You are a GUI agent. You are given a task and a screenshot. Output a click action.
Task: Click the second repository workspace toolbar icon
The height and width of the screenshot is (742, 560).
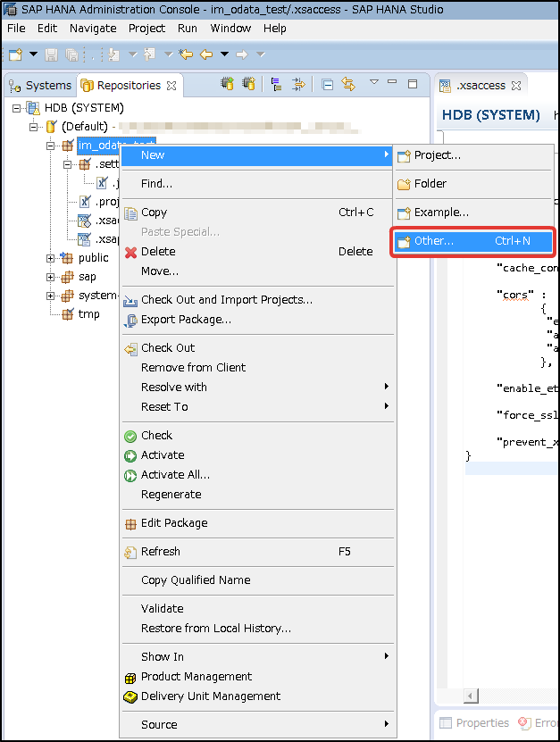pyautogui.click(x=248, y=84)
